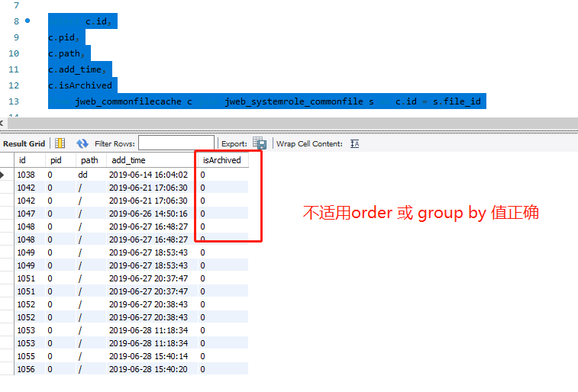Click the Result Grid view icon

pos(60,143)
